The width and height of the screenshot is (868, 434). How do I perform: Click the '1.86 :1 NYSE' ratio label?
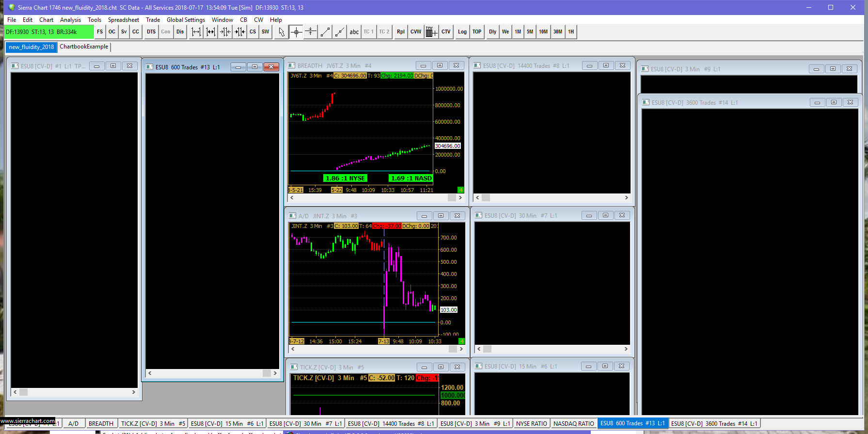[x=345, y=178]
